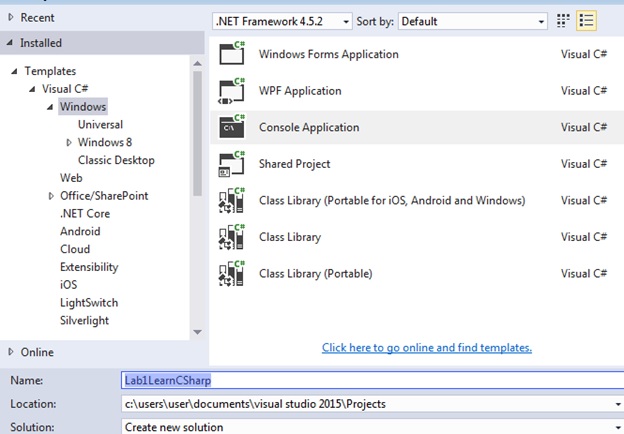The height and width of the screenshot is (434, 624).
Task: Select the 'Class Library' template name
Action: (290, 237)
